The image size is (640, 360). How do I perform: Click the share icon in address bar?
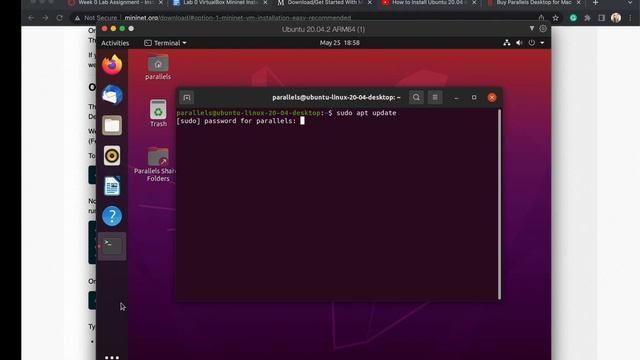[541, 18]
